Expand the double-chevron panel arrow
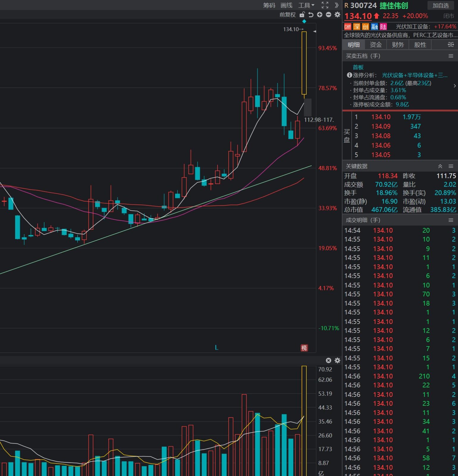Image resolution: width=458 pixels, height=476 pixels. [336, 5]
